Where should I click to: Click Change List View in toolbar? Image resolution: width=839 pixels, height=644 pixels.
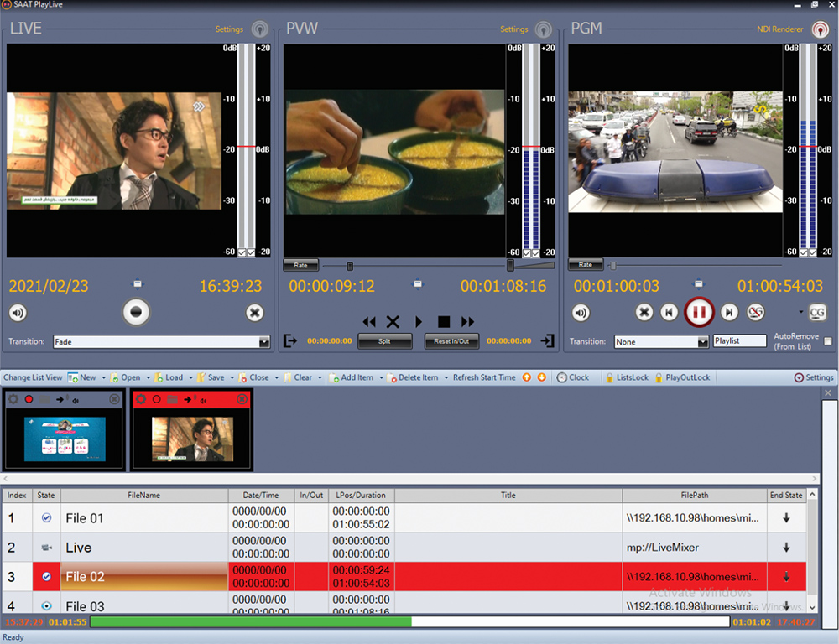[33, 377]
